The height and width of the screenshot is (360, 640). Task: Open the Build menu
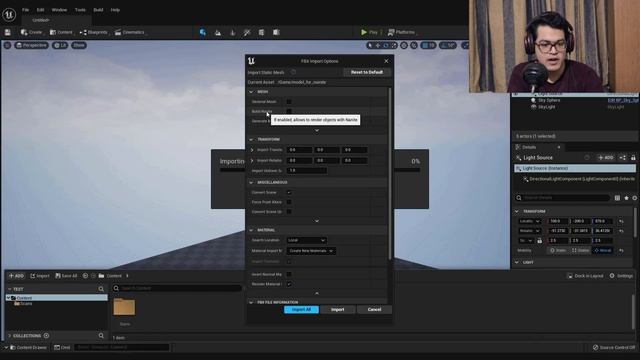click(98, 10)
